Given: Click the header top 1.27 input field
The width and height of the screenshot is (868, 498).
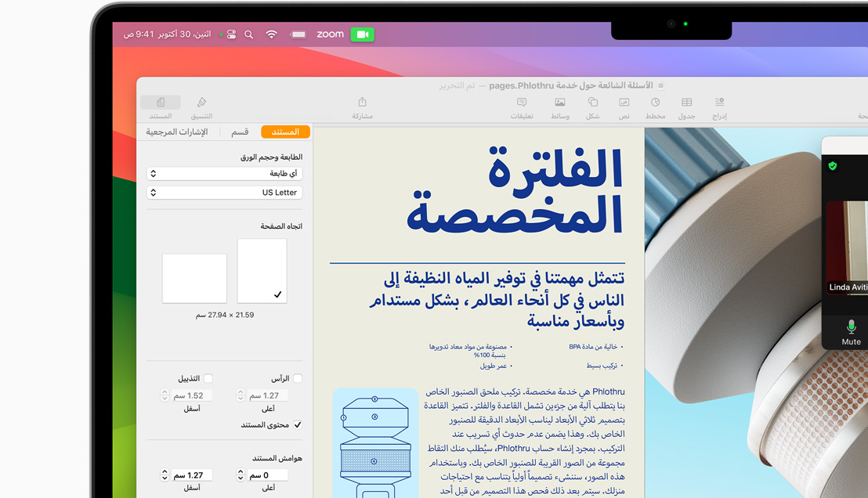Looking at the screenshot, I should [267, 395].
